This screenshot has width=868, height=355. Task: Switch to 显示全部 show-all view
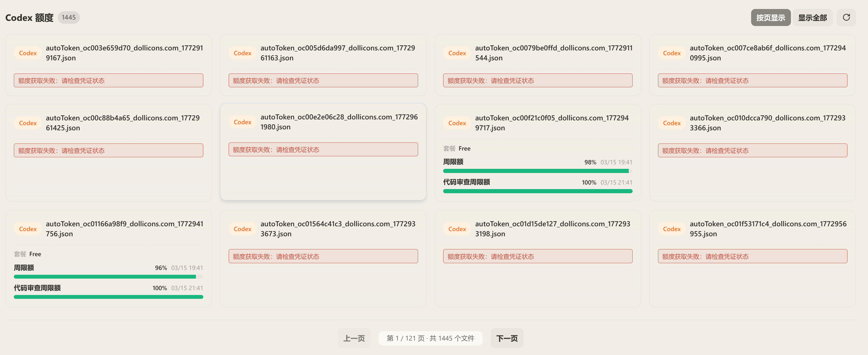[812, 18]
